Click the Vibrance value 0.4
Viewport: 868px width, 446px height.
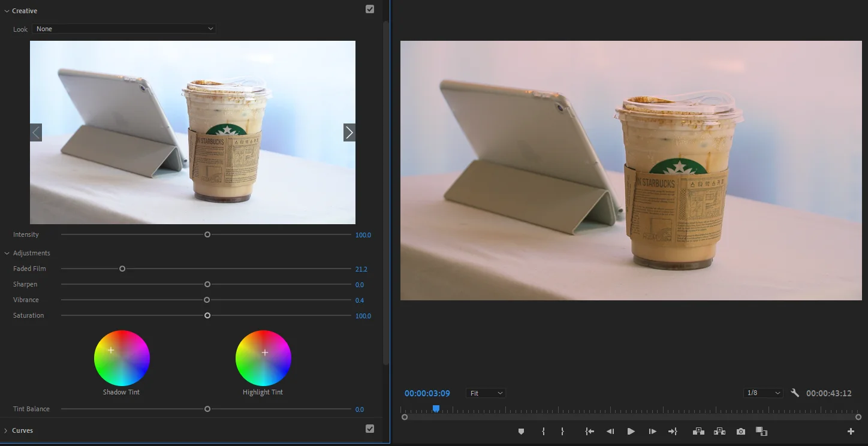coord(360,300)
